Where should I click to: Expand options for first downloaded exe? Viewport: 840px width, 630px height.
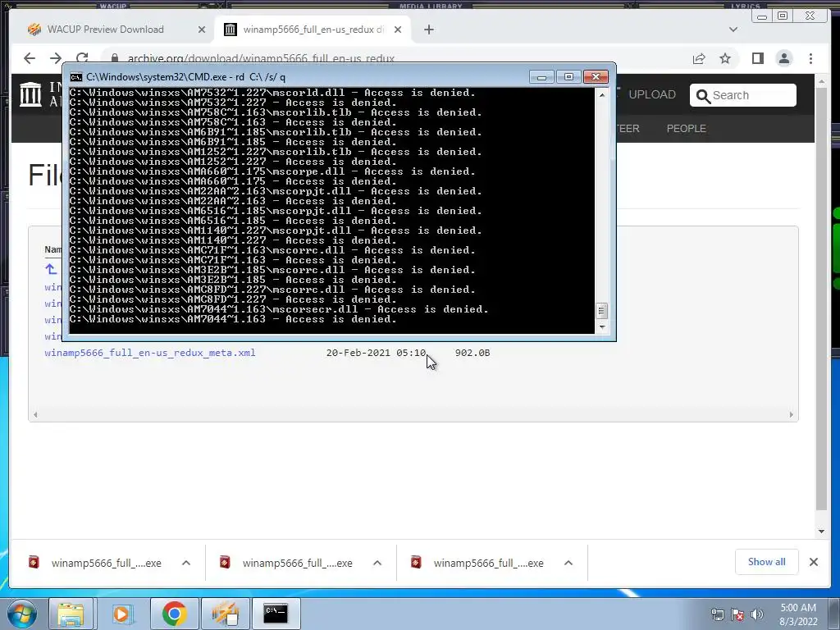[x=186, y=563]
